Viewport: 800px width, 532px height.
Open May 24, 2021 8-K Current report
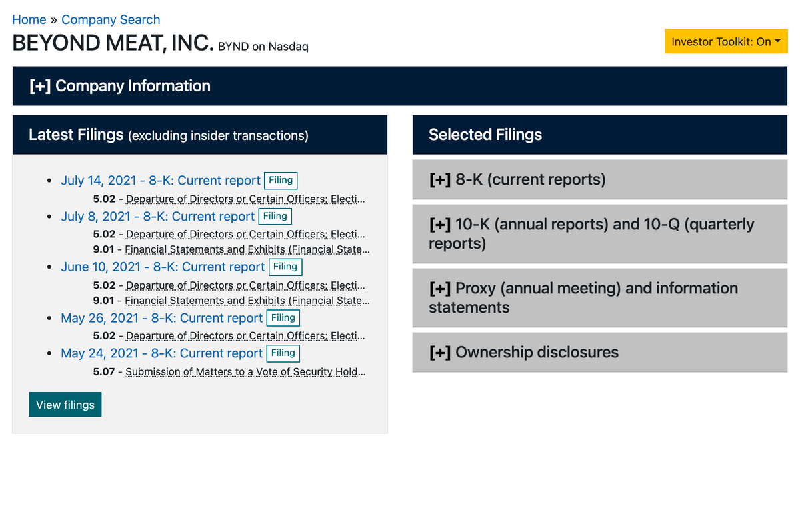click(162, 353)
